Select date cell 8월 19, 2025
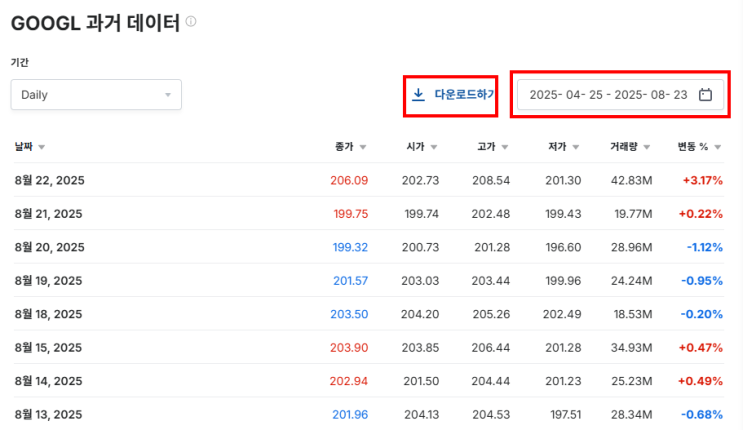743x430 pixels. tap(48, 281)
